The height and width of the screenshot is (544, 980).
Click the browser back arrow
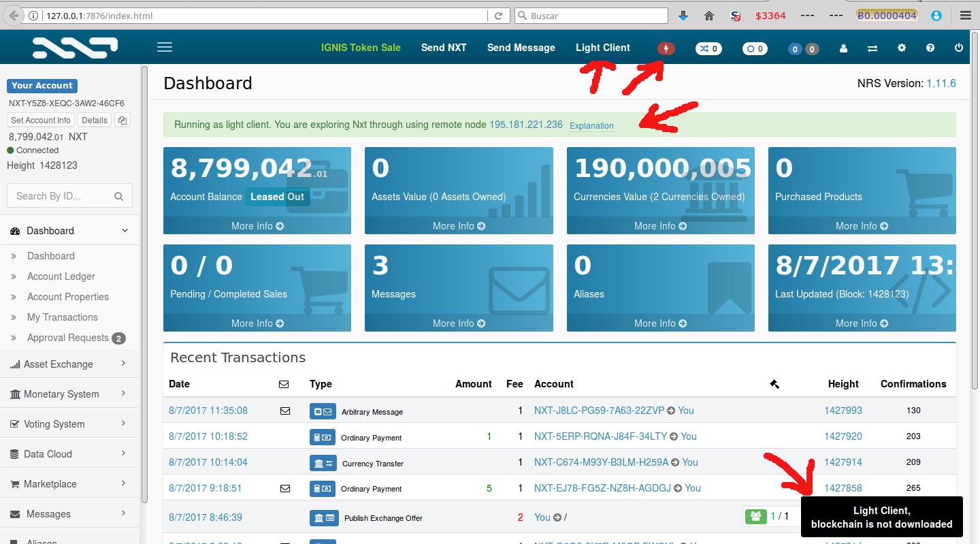click(x=14, y=15)
